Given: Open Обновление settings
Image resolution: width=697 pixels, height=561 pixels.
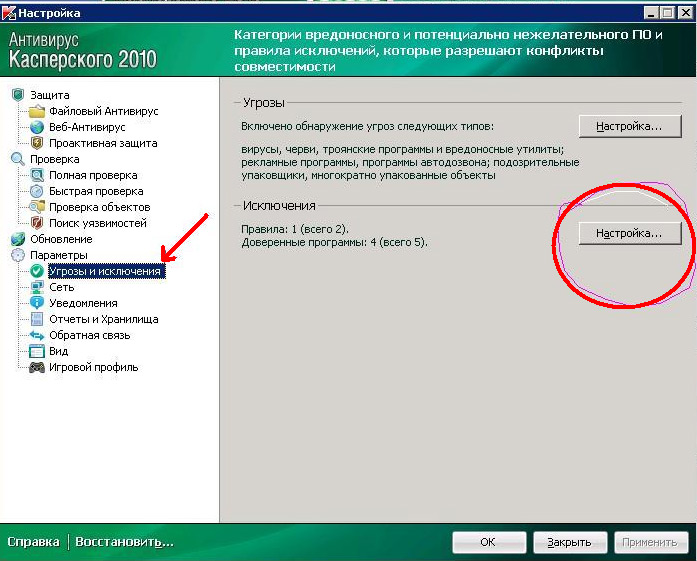Looking at the screenshot, I should (x=61, y=239).
